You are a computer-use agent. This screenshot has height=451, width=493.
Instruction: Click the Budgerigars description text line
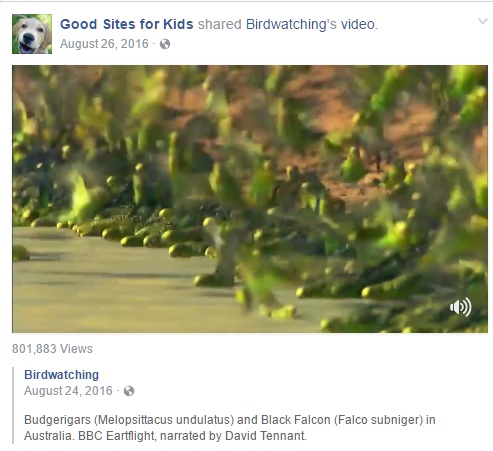click(230, 420)
